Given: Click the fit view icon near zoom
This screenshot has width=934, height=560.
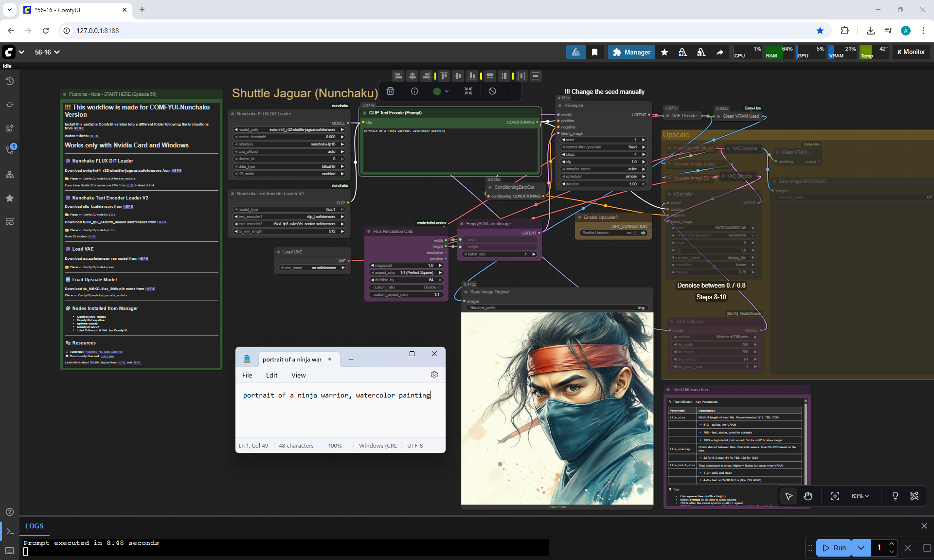Looking at the screenshot, I should (835, 496).
